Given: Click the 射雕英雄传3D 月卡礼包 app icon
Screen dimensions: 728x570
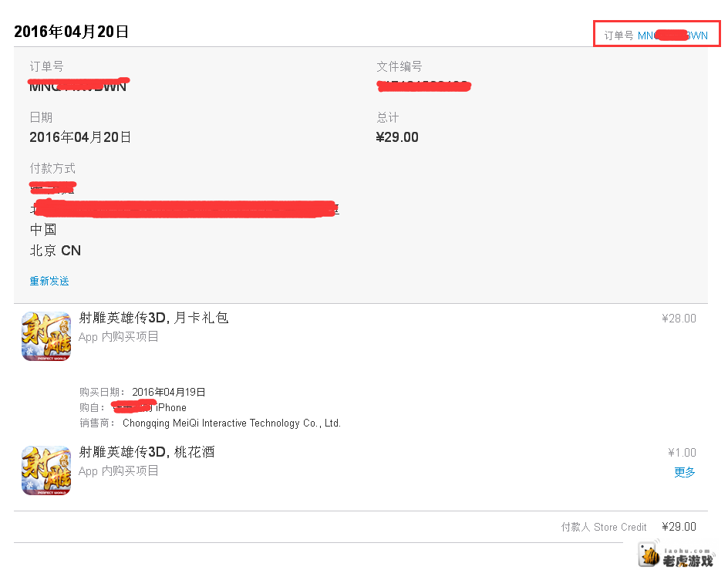Looking at the screenshot, I should pyautogui.click(x=46, y=336).
